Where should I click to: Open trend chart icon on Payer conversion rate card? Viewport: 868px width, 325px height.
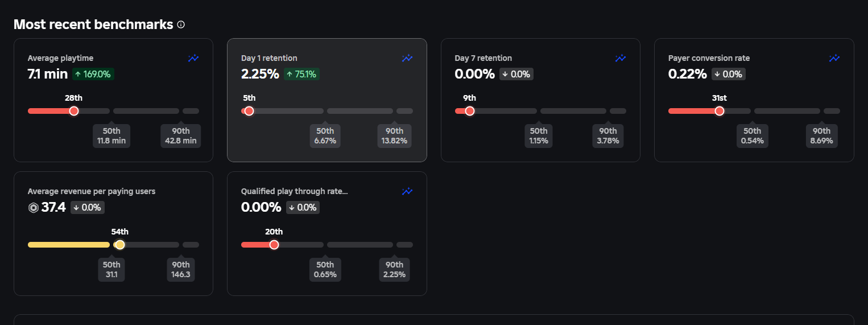(x=834, y=58)
